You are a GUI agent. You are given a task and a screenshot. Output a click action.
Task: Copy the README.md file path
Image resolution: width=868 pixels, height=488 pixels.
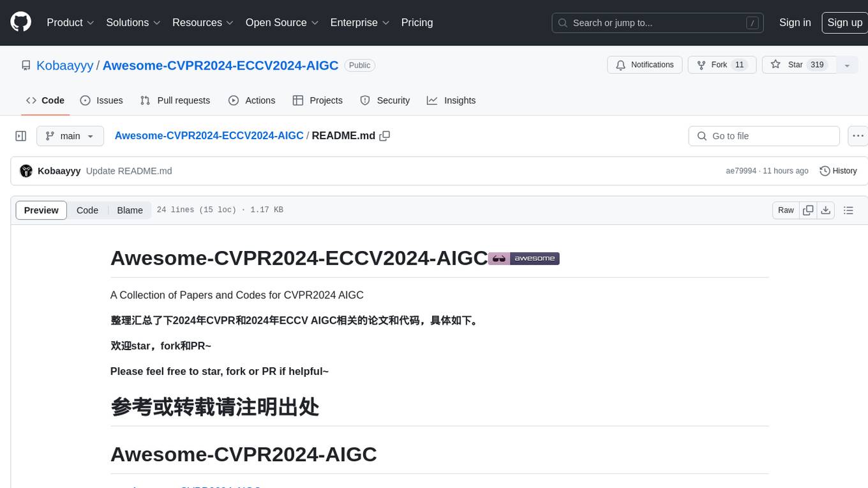point(384,136)
